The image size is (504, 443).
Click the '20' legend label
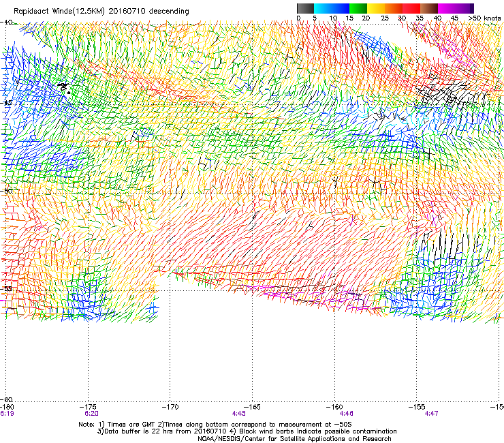[366, 18]
